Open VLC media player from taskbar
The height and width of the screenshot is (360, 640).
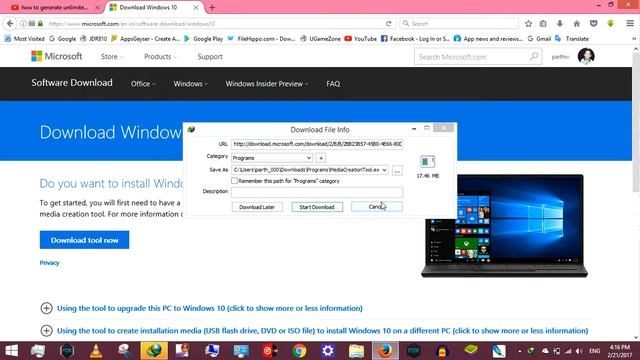click(x=96, y=351)
